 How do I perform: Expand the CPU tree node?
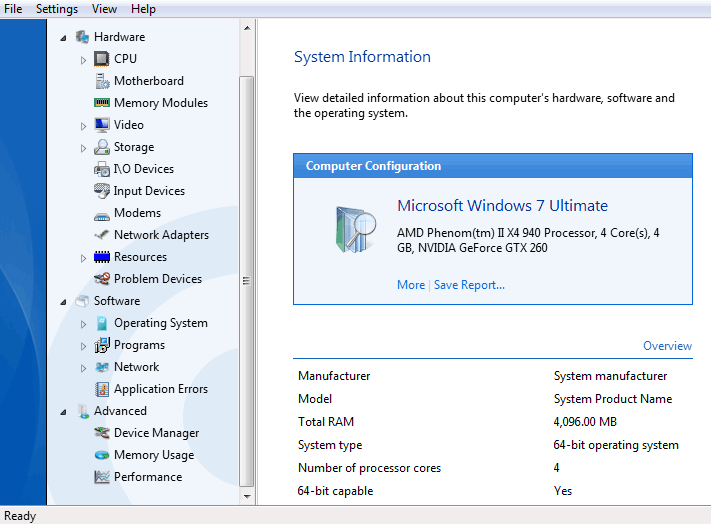[x=84, y=60]
